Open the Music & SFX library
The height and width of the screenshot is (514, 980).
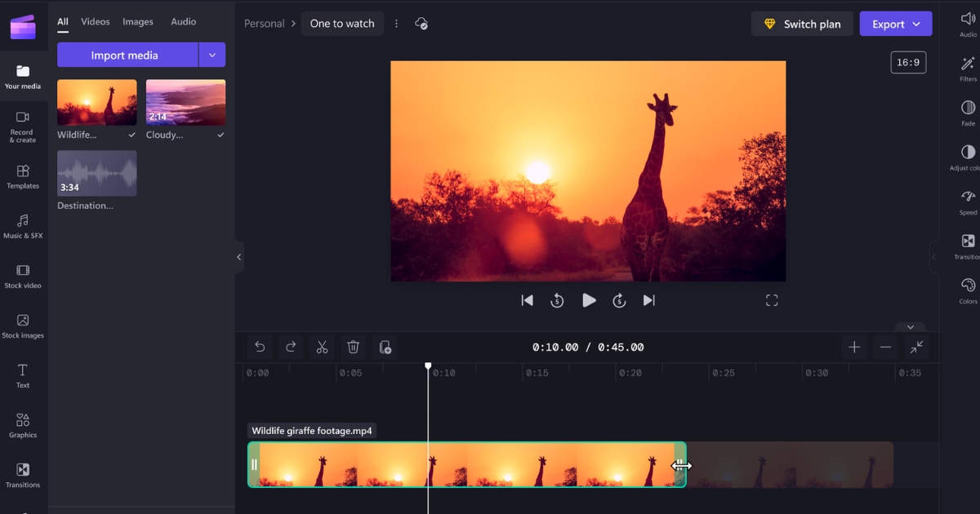[23, 226]
